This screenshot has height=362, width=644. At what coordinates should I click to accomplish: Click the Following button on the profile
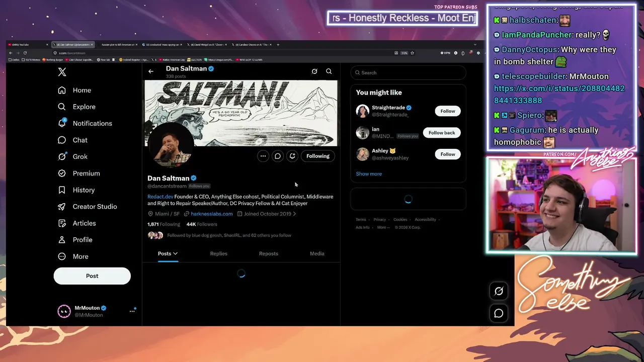tap(318, 156)
